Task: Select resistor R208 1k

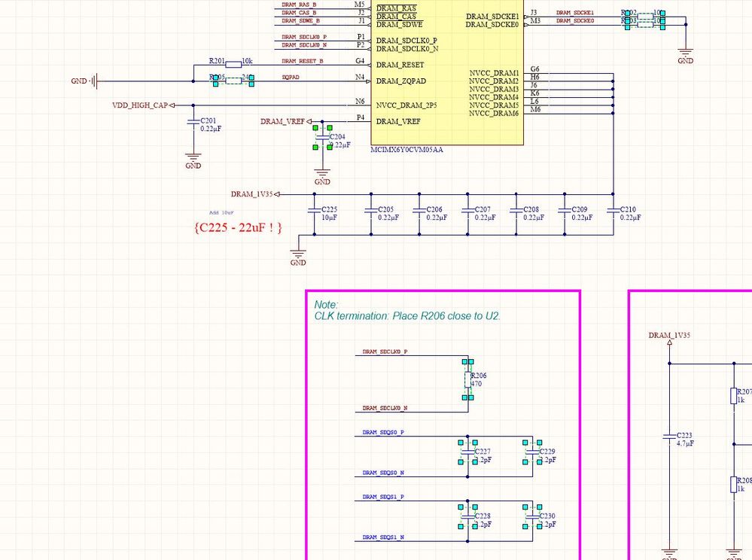Action: point(734,484)
